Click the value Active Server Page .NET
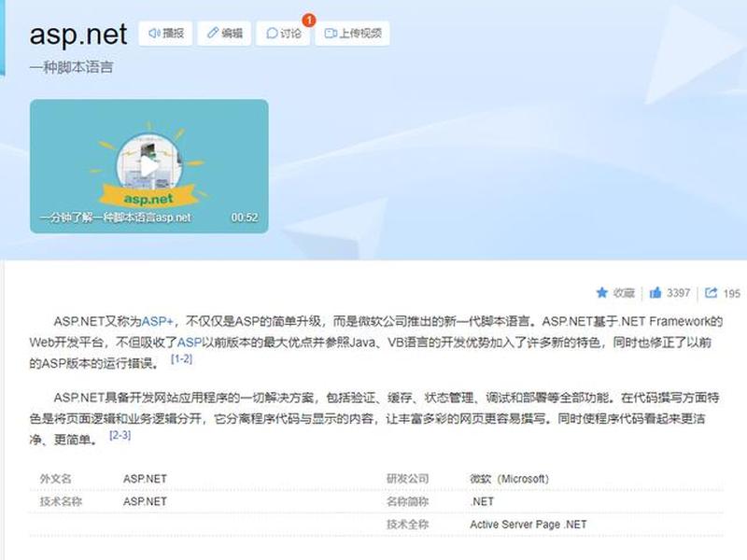Viewport: 747px width, 560px height. [529, 525]
